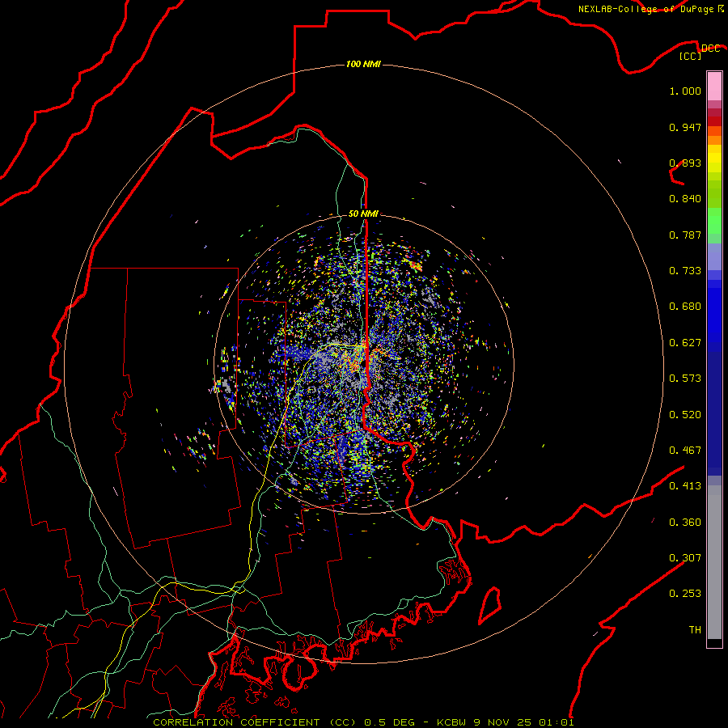Click the pink segment at the top of the color bar
Viewport: 728px width, 728px height.
pos(714,87)
